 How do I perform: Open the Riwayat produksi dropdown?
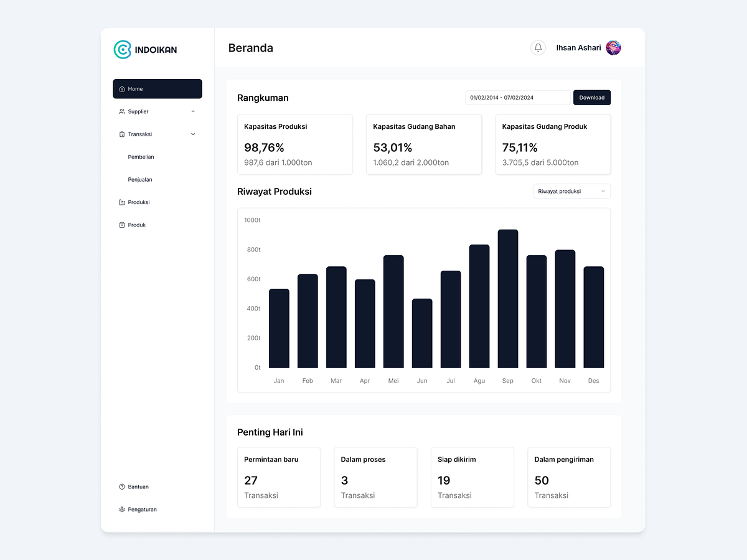(571, 191)
